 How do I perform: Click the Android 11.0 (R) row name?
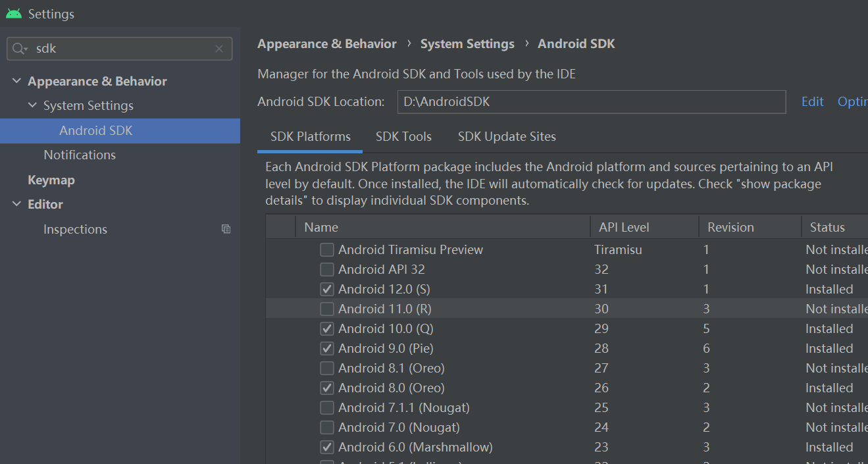point(385,309)
